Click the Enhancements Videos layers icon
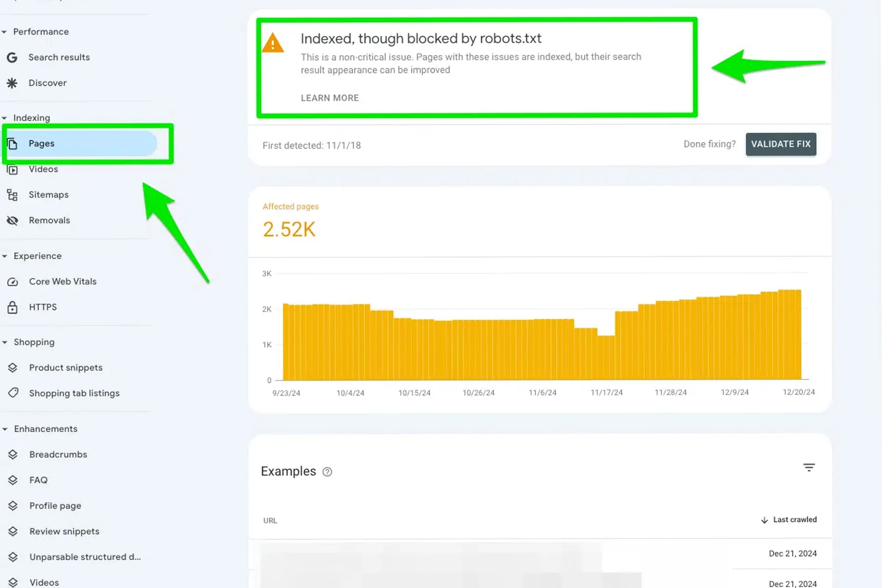882x588 pixels. point(13,582)
